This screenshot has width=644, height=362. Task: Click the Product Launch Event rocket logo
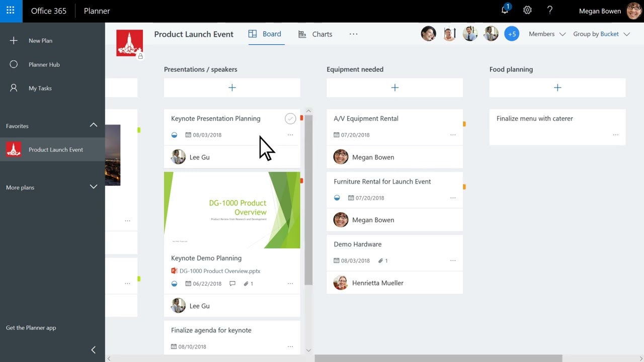click(129, 43)
